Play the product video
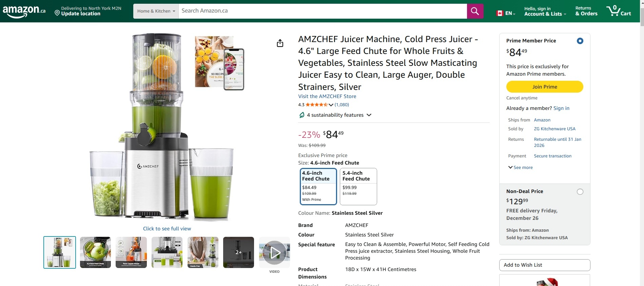 click(x=274, y=252)
